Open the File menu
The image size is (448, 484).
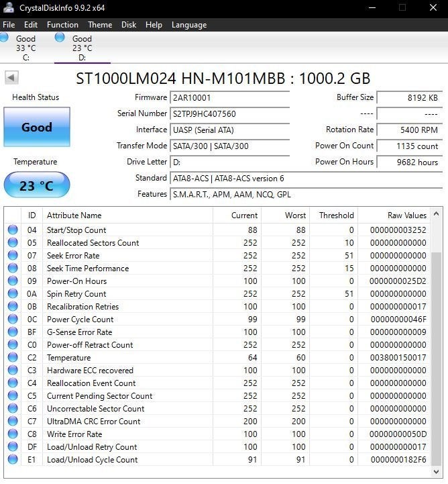coord(9,25)
